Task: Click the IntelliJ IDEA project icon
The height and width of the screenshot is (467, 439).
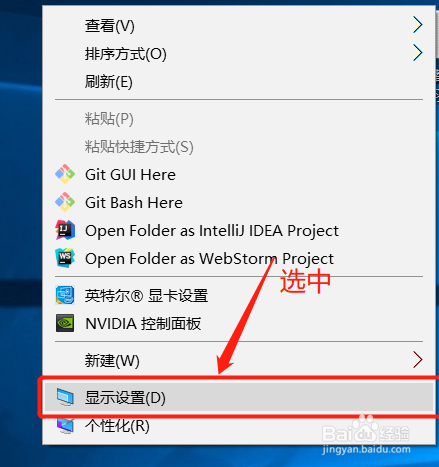Action: pyautogui.click(x=65, y=230)
